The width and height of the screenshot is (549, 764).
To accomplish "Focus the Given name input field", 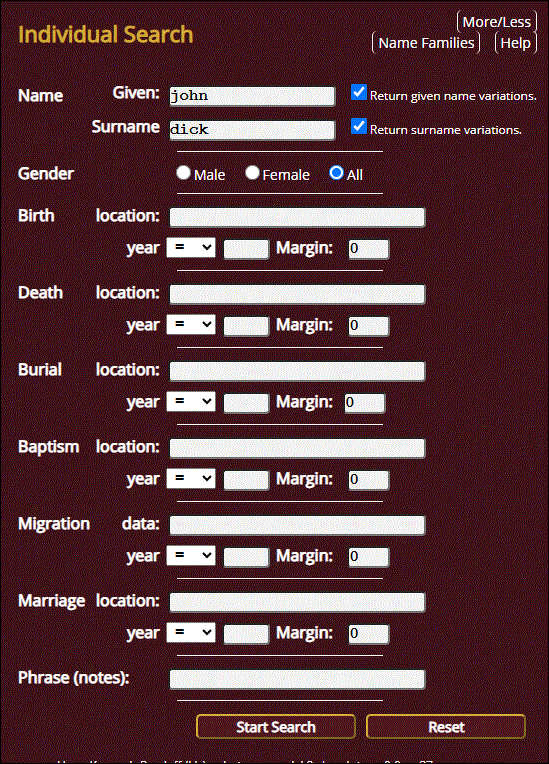I will coord(252,96).
